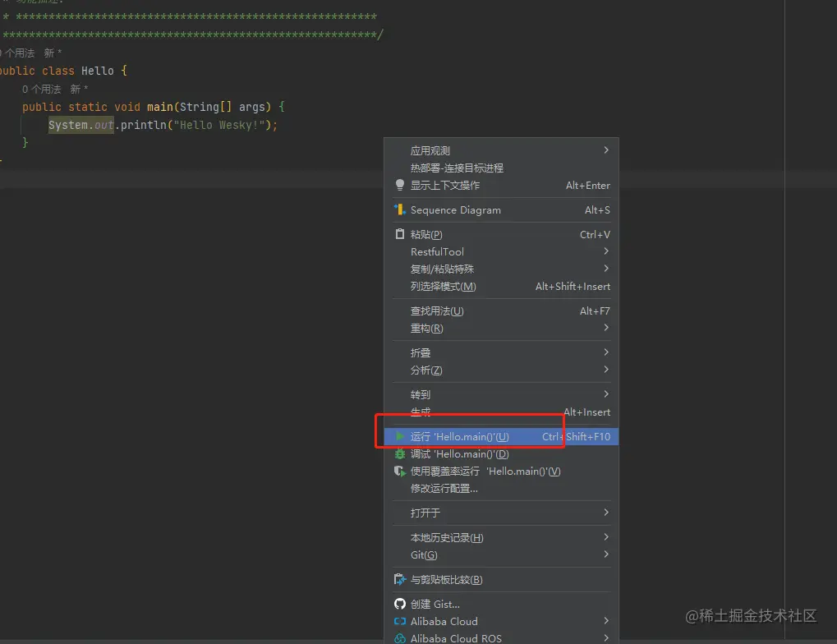This screenshot has height=644, width=837.
Task: Expand the 复制/粘贴特殊 submenu arrow
Action: (606, 268)
